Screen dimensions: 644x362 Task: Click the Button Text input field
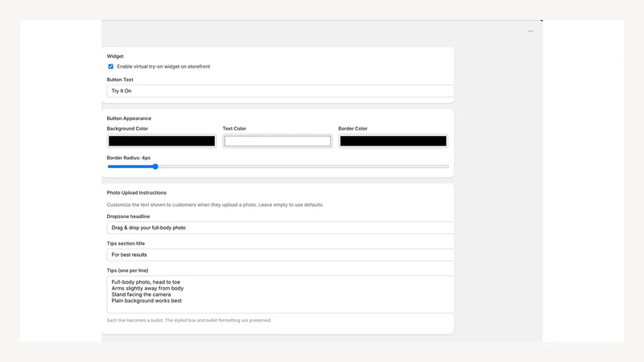(x=280, y=91)
